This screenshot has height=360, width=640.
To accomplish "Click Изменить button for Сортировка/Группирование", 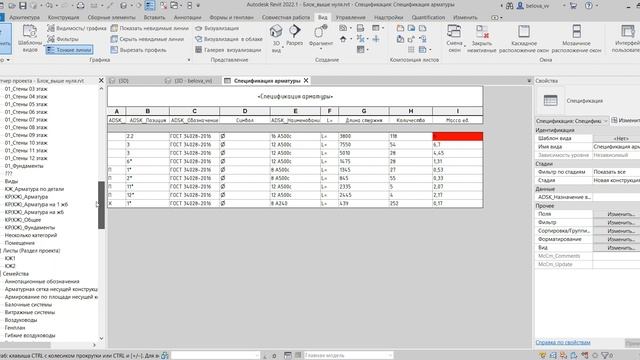I will [620, 231].
